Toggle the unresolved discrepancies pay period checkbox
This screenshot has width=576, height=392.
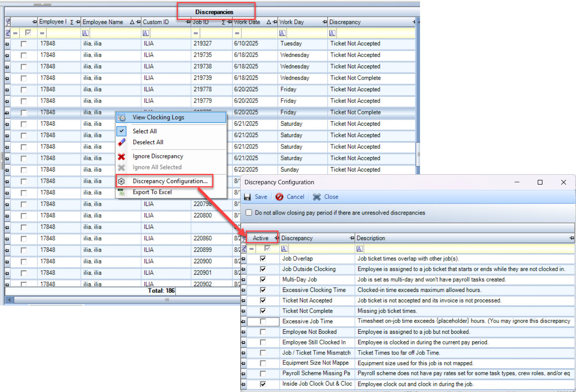[249, 213]
